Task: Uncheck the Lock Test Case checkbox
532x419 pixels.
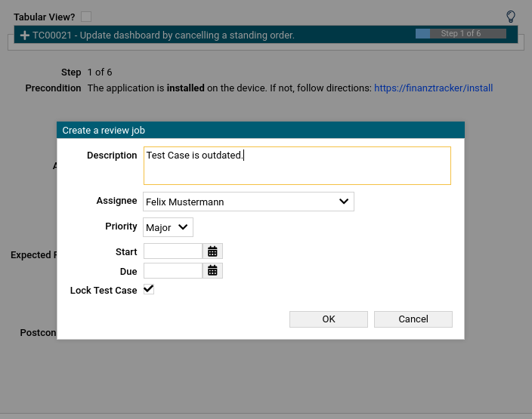Action: 149,289
